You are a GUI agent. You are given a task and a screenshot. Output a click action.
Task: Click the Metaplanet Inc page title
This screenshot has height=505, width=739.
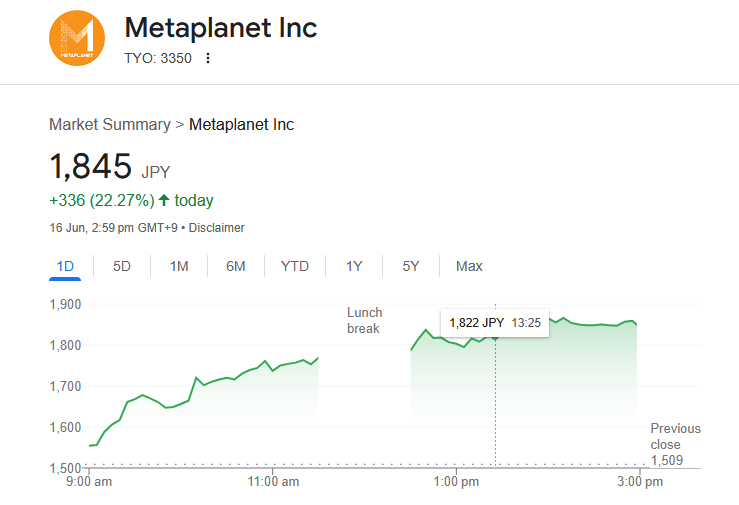(220, 28)
